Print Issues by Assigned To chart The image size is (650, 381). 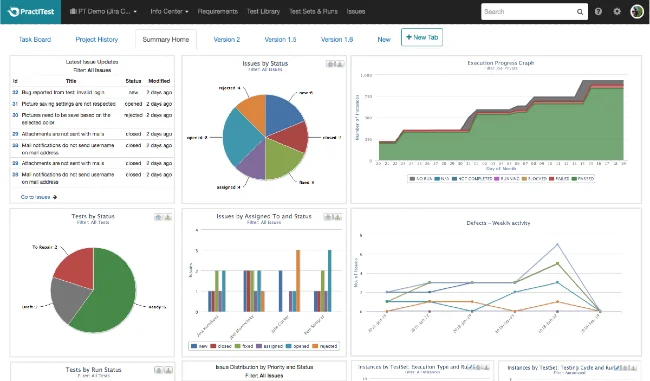click(328, 217)
